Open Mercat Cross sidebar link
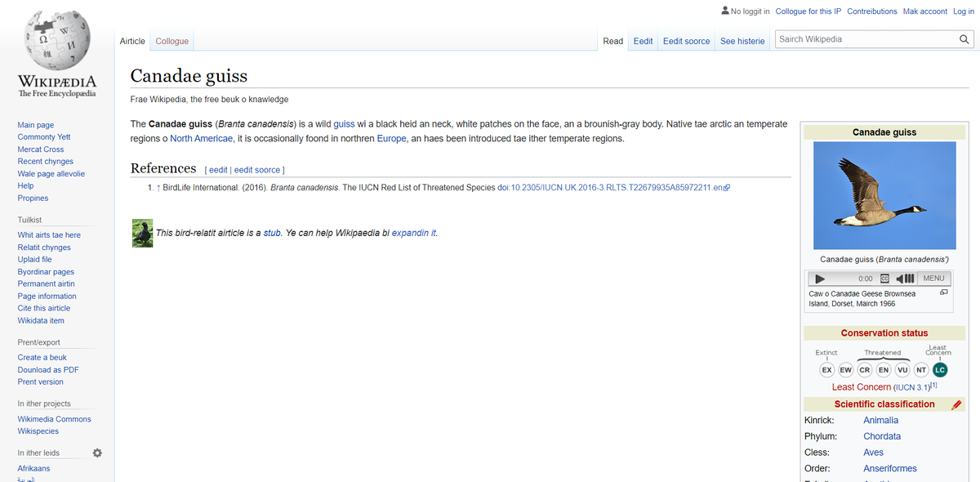Viewport: 980px width, 482px height. [x=41, y=150]
